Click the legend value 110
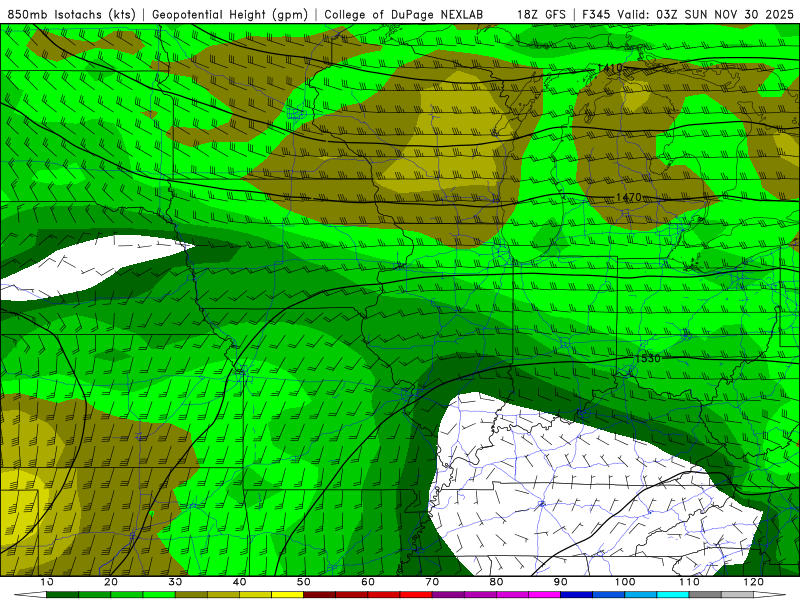Image resolution: width=800 pixels, height=600 pixels. 689,582
